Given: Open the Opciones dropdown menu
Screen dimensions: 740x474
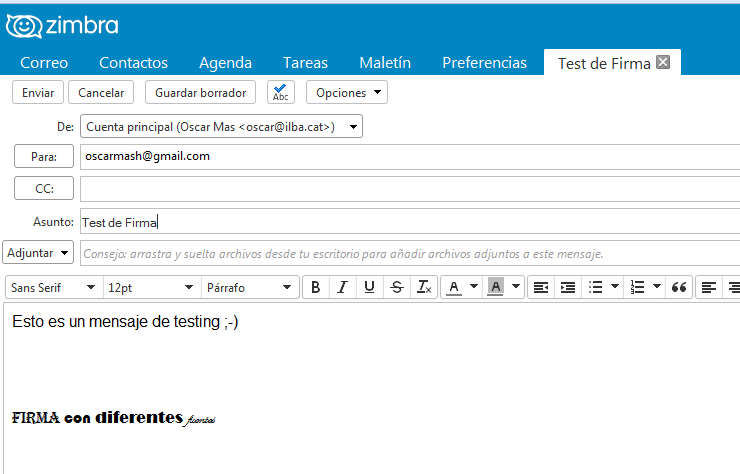Looking at the screenshot, I should coord(347,92).
